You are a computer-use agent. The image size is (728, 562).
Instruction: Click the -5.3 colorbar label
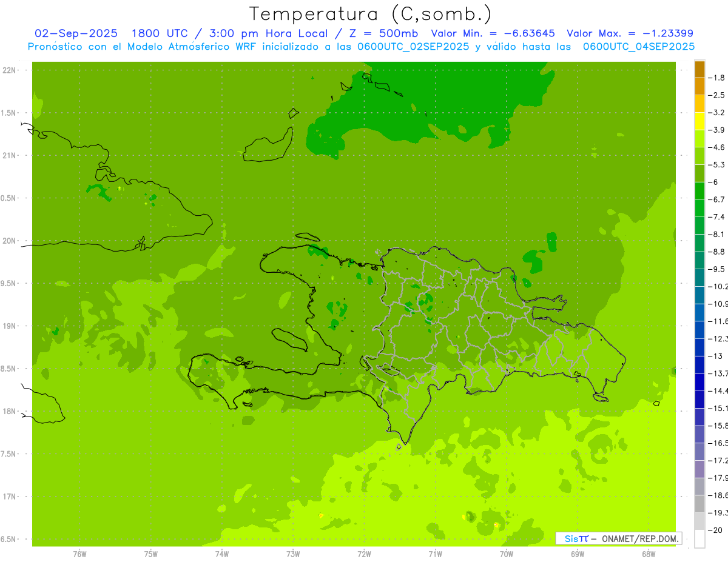(x=716, y=165)
